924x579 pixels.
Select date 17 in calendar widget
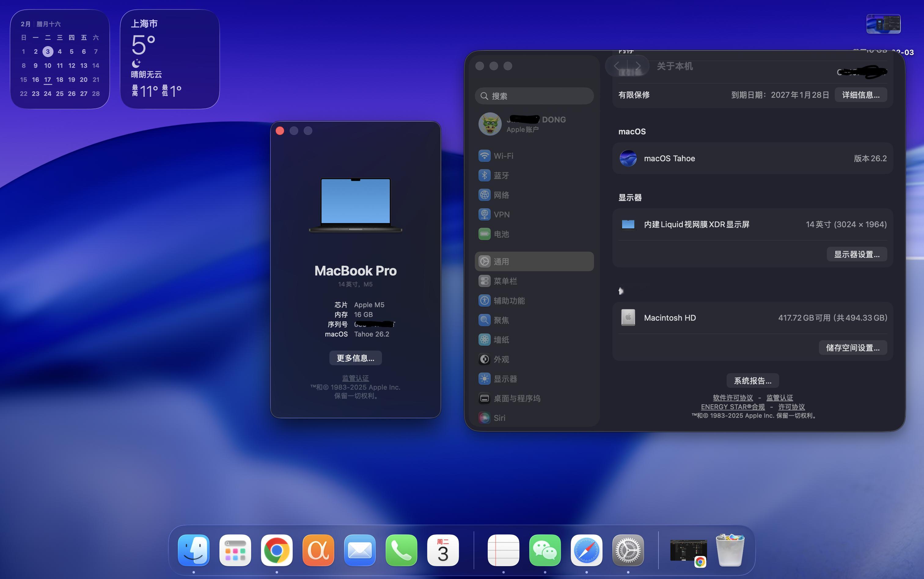(x=47, y=80)
